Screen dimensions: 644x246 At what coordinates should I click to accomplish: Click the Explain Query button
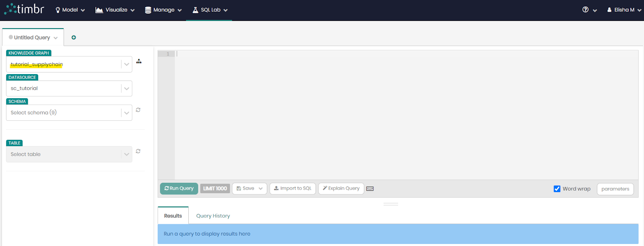341,188
